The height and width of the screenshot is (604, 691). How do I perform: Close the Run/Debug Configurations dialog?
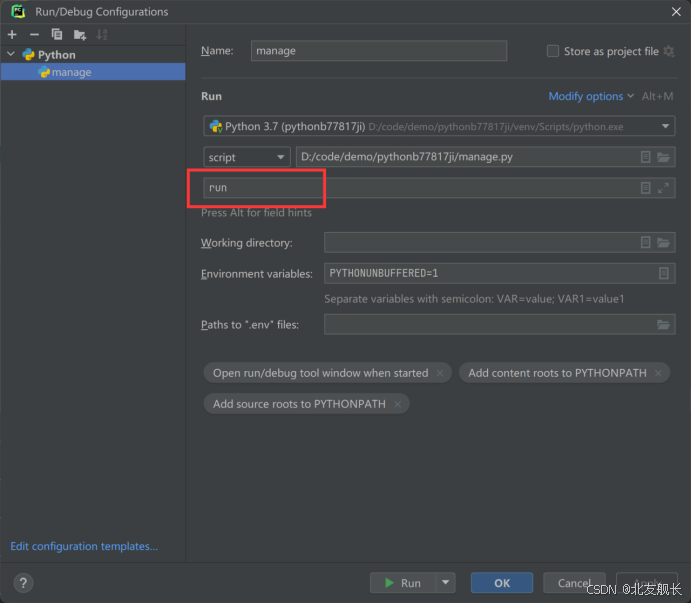(x=676, y=12)
